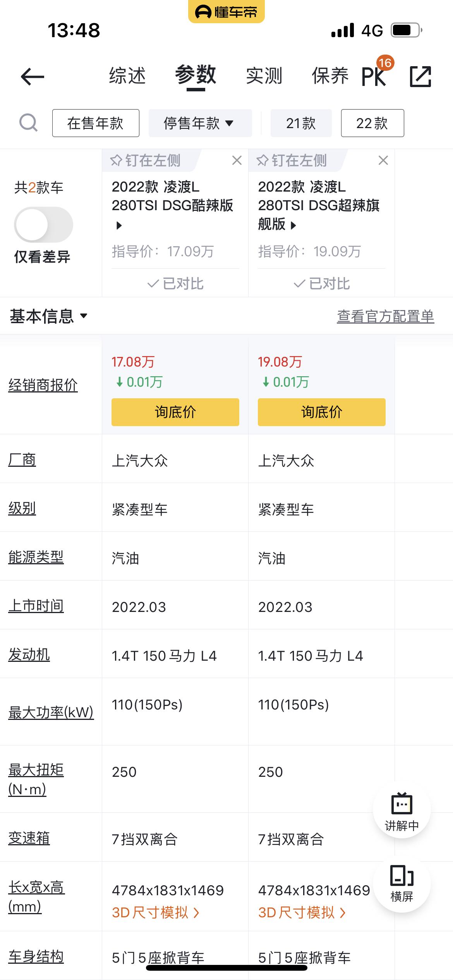Open 3D尺寸模拟 for 超辣旗舰版
The width and height of the screenshot is (453, 980).
[302, 912]
